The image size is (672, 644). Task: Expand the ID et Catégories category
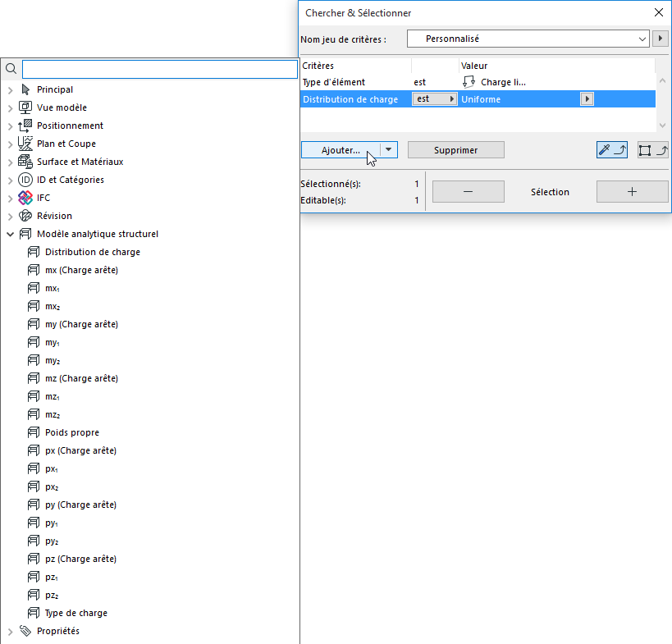pyautogui.click(x=11, y=180)
